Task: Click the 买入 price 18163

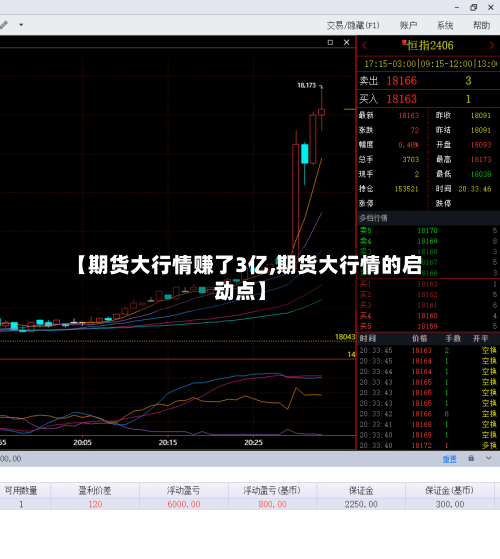Action: [x=401, y=99]
